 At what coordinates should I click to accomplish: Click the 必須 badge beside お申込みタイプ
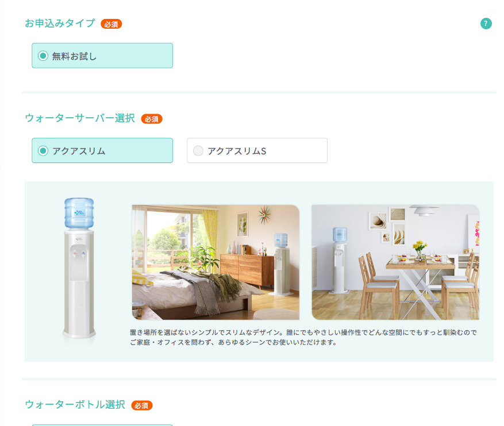point(111,24)
